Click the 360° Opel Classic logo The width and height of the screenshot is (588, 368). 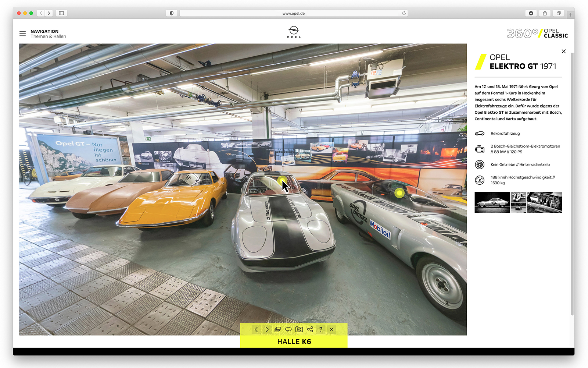tap(537, 33)
